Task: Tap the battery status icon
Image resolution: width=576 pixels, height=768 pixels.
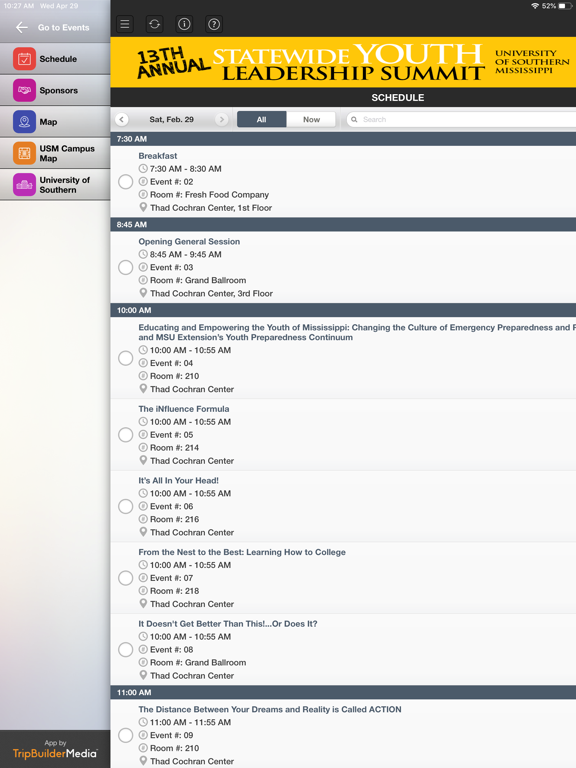Action: point(565,6)
